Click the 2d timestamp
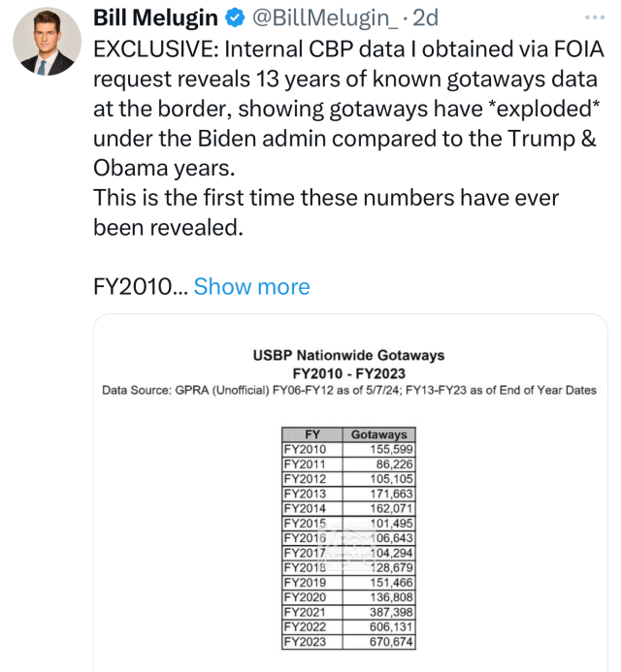621x672 pixels. click(x=426, y=18)
